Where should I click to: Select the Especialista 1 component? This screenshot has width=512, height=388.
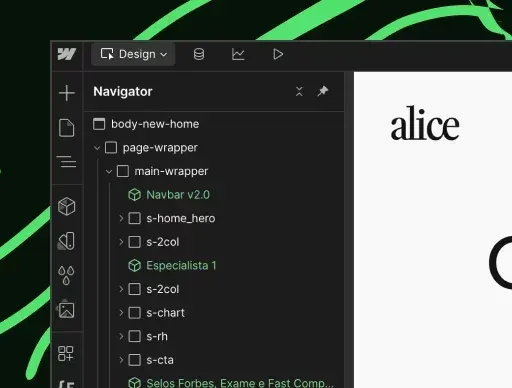click(x=213, y=266)
